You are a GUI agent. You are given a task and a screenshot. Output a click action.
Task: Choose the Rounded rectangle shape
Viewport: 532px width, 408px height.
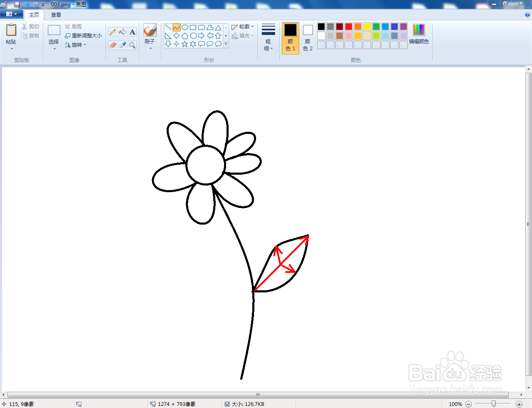coord(202,27)
